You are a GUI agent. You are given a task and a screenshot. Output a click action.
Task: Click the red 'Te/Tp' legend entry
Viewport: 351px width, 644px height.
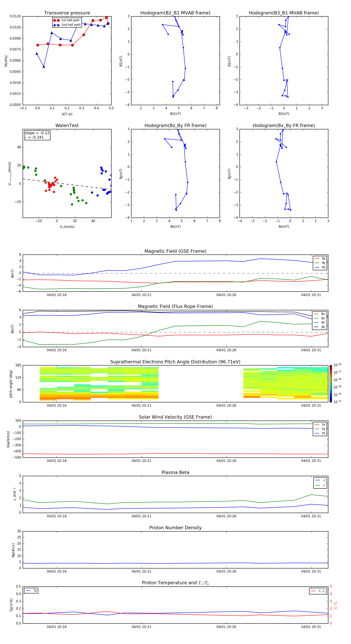pos(318,591)
